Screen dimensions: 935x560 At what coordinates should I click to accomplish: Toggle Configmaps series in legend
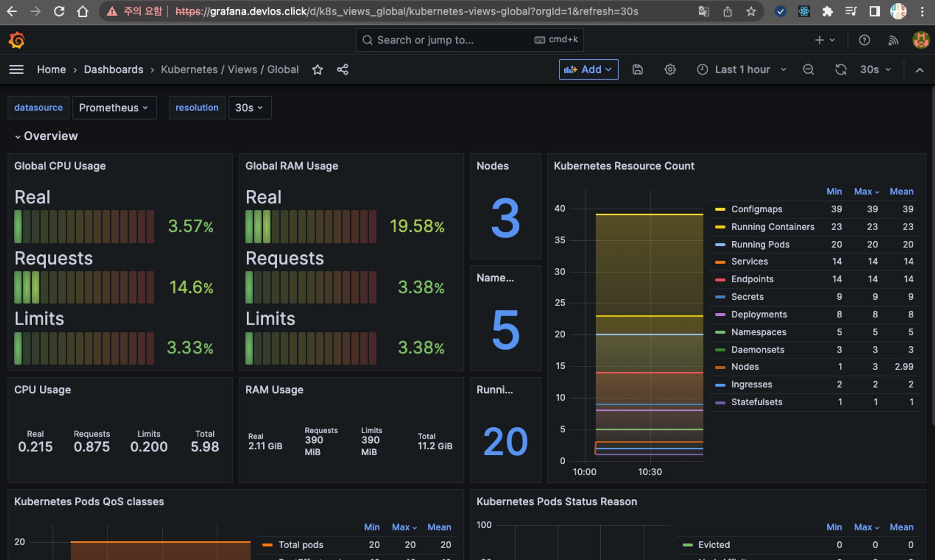pyautogui.click(x=756, y=209)
